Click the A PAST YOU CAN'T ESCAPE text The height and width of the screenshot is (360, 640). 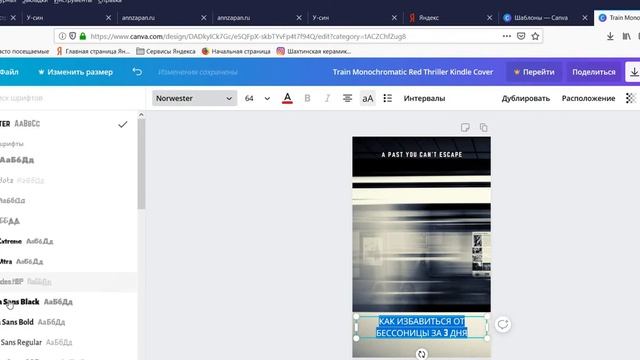[422, 155]
